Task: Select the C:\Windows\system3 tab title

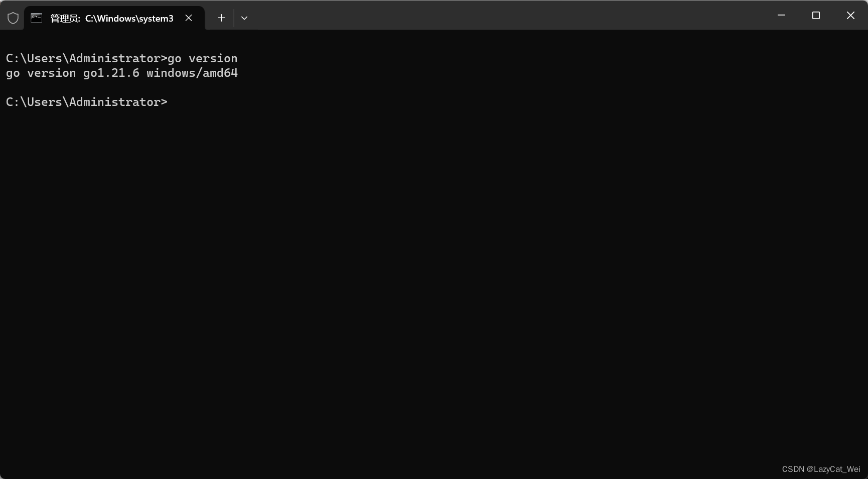Action: 128,18
